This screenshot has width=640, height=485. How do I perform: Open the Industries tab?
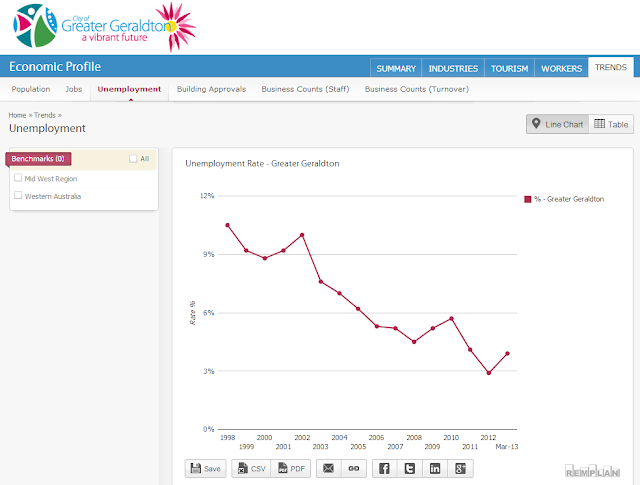(x=453, y=68)
